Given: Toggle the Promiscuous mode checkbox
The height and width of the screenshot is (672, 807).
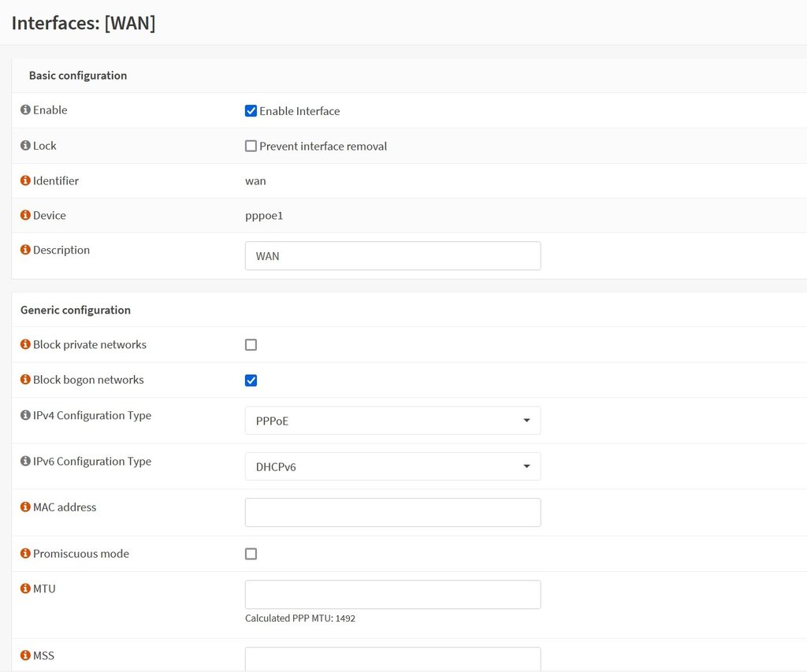Looking at the screenshot, I should click(251, 554).
